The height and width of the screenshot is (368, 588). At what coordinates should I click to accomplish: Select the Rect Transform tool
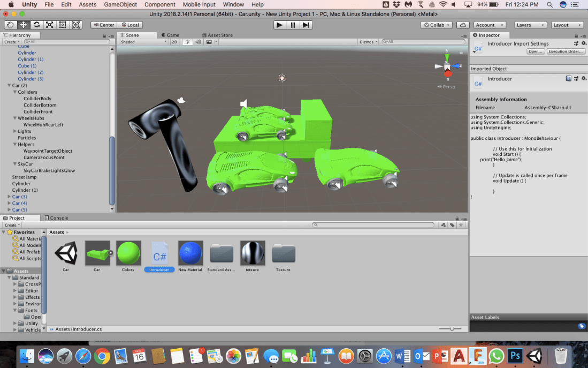pos(63,25)
